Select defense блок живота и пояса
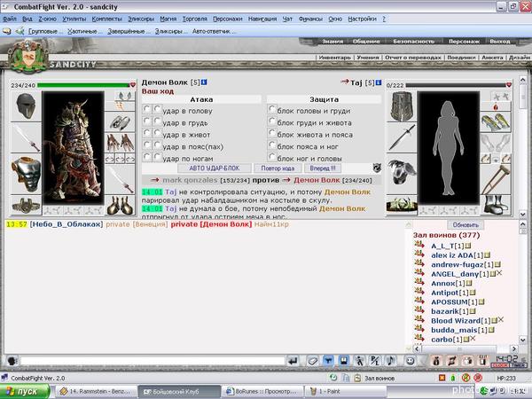Image resolution: width=532 pixels, height=399 pixels. (272, 133)
